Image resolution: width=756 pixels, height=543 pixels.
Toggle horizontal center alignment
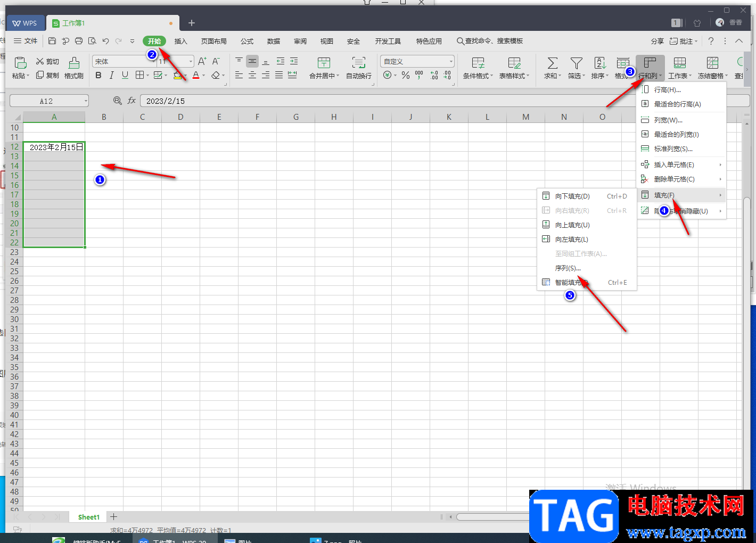[x=252, y=76]
